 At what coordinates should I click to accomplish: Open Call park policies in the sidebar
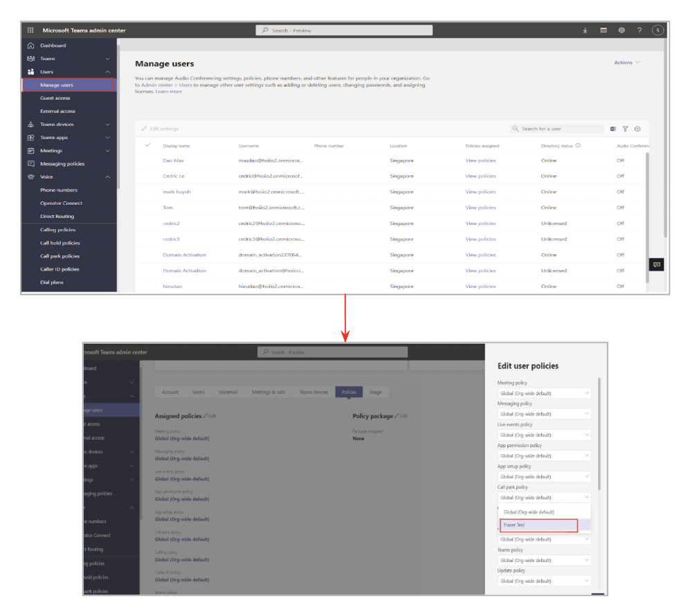coord(60,256)
